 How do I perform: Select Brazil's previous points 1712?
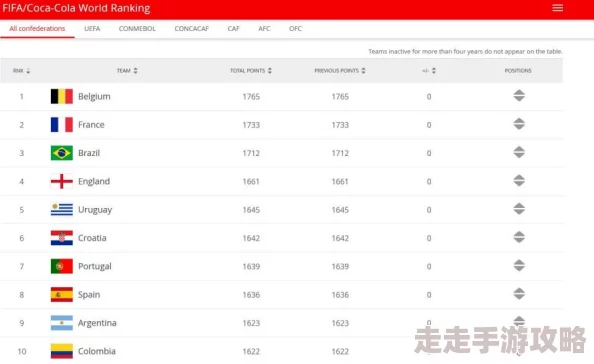(340, 153)
